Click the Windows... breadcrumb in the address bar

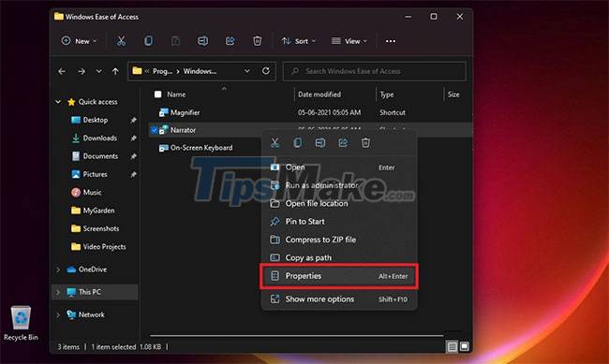(x=200, y=71)
